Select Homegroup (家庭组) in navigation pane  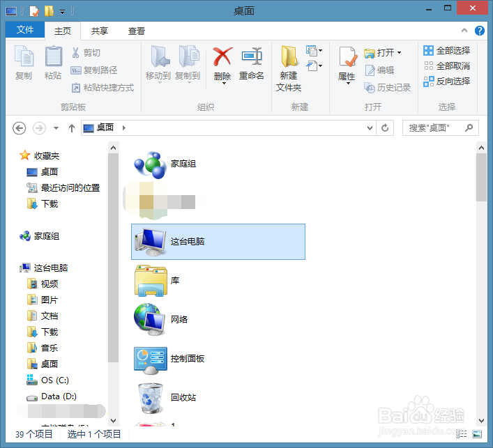click(39, 236)
